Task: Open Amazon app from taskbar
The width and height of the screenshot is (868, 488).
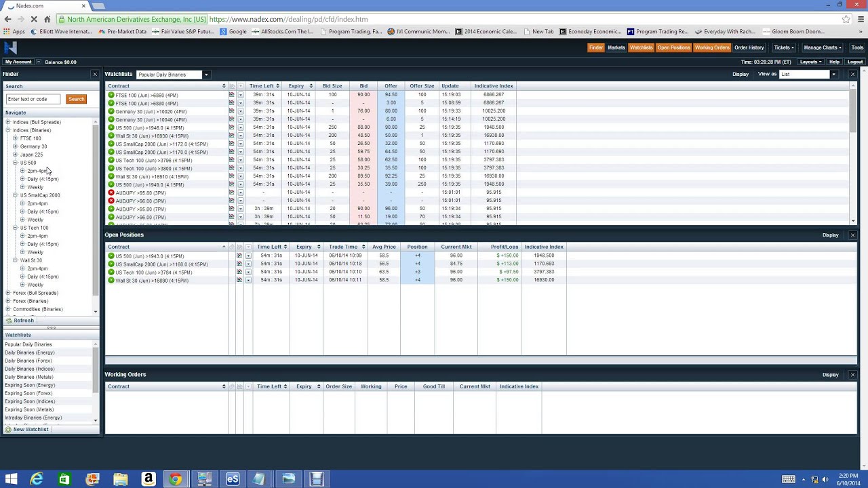Action: pos(148,479)
